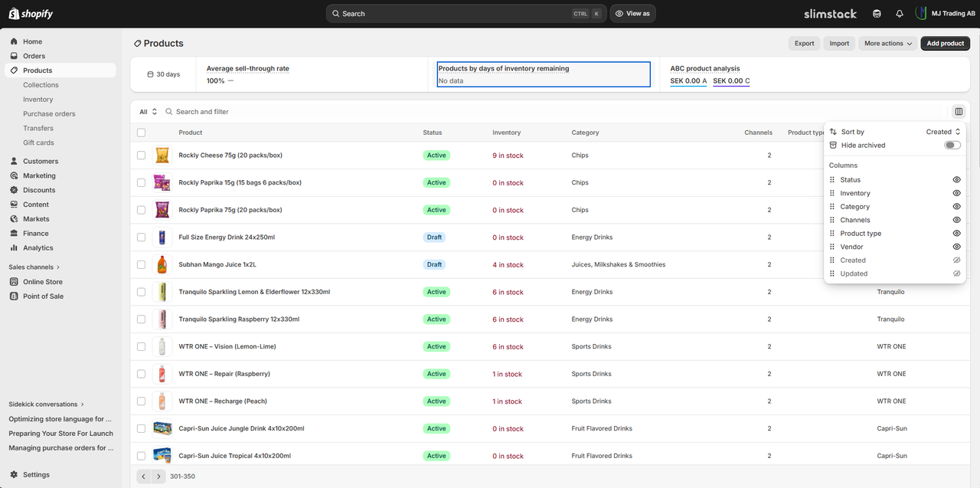Open the notifications bell icon

[x=899, y=14]
